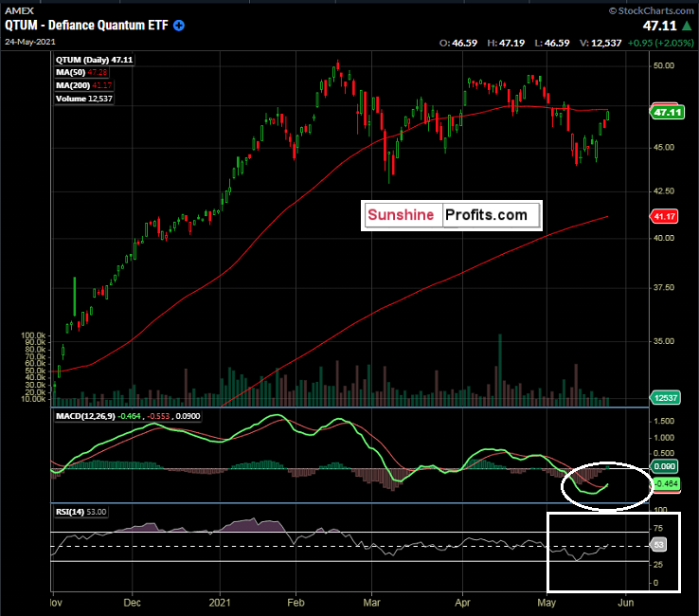Click the Mar label on time axis
Image resolution: width=699 pixels, height=616 pixels.
tap(371, 603)
